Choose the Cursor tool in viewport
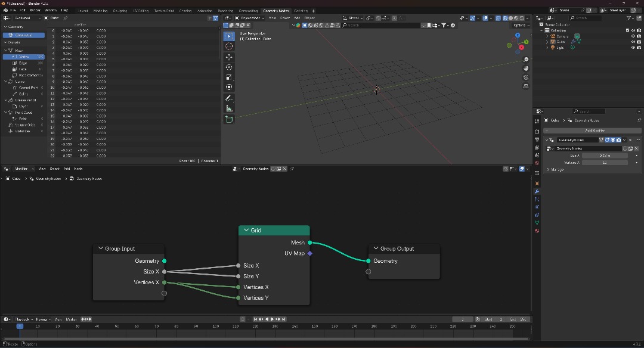Screen dimensions: 644x348 (229, 46)
